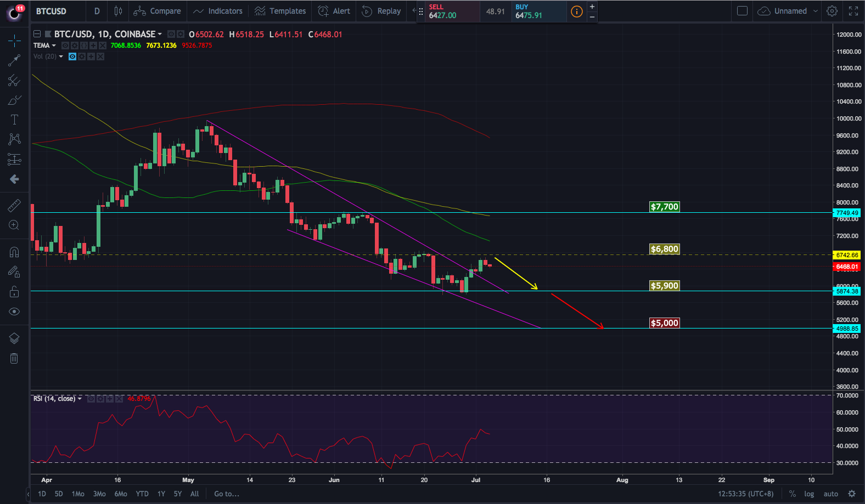Viewport: 865px width, 504px height.
Task: Expand the RSI (14, close) dropdown
Action: 80,399
